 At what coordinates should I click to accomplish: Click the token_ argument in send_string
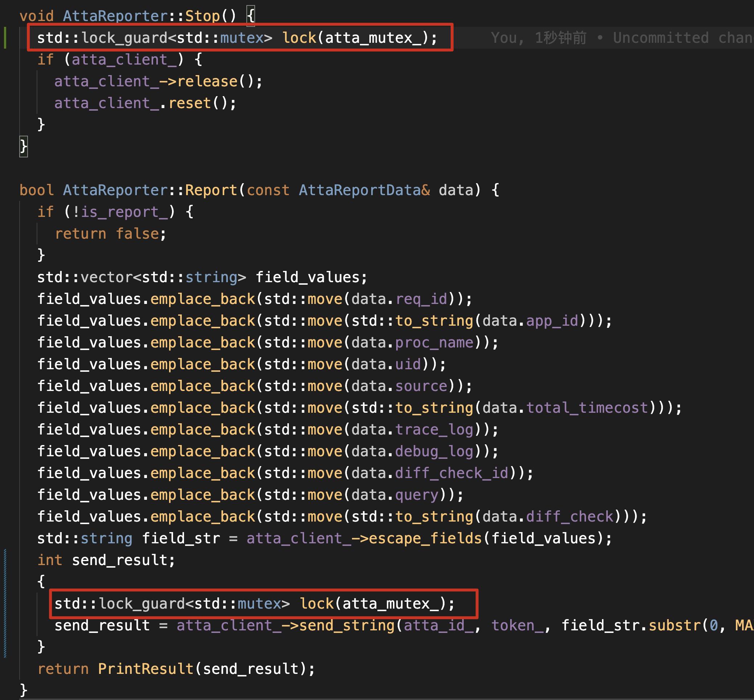517,626
